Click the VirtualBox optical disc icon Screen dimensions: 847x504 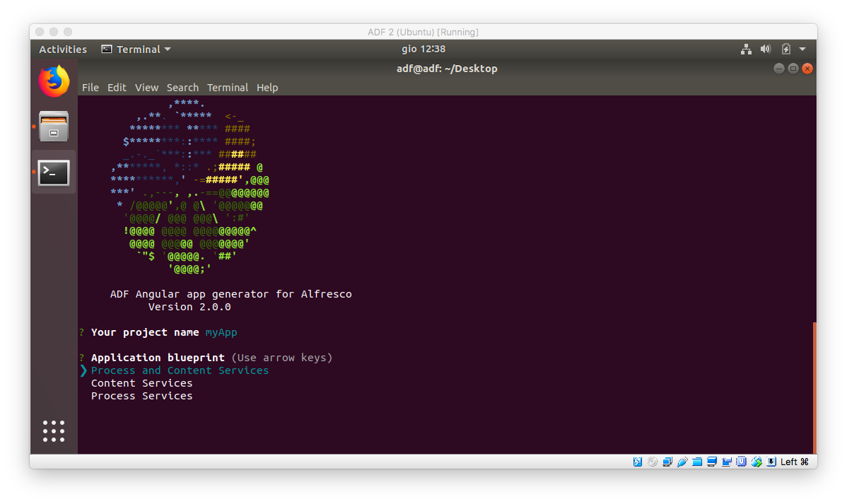[x=653, y=462]
